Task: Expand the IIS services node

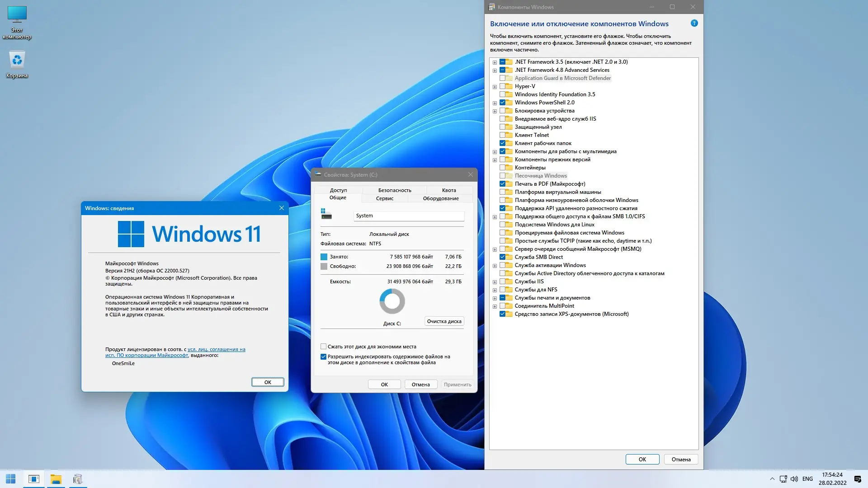Action: tap(495, 282)
